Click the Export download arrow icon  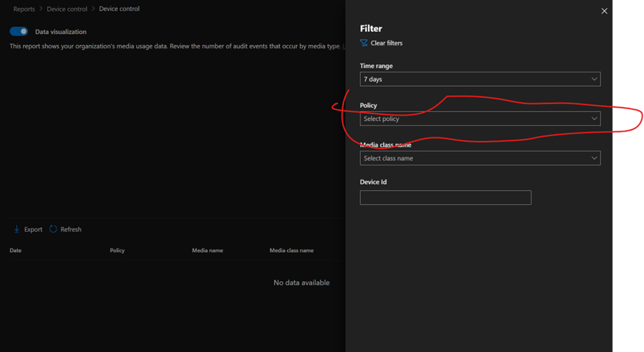(x=17, y=230)
